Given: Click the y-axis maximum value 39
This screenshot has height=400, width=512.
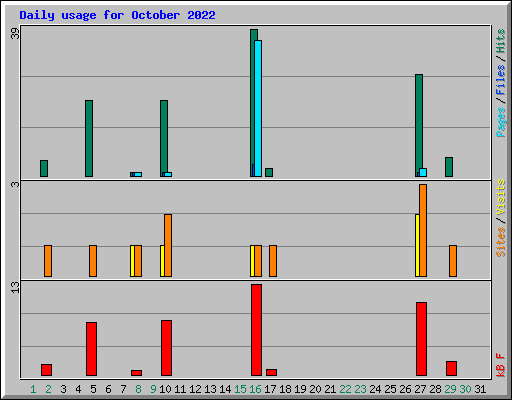Looking at the screenshot, I should (x=15, y=33).
